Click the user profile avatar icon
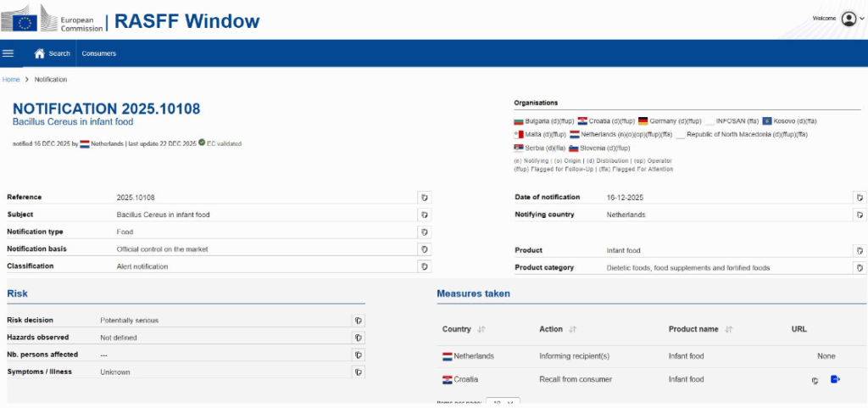This screenshot has height=408, width=868. tap(849, 19)
